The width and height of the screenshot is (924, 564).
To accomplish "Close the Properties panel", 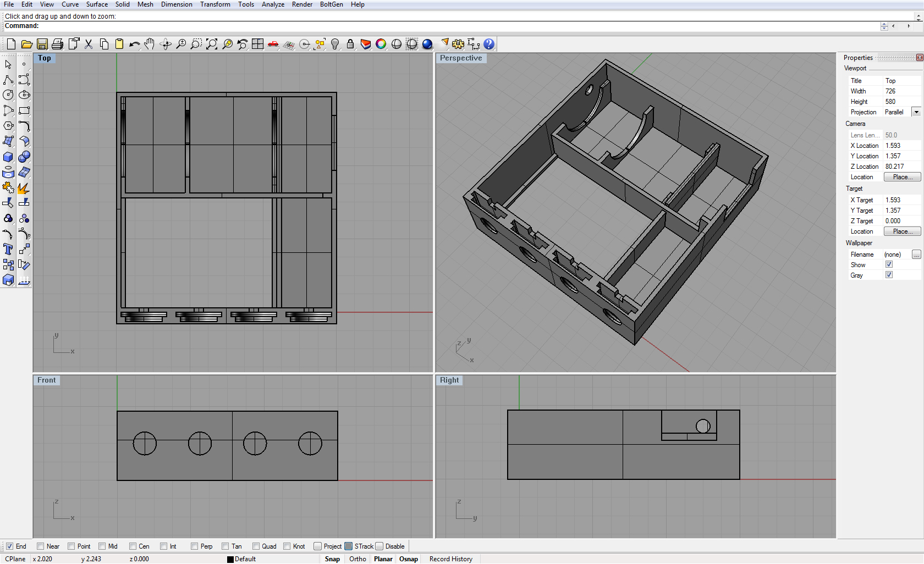I will pos(920,58).
